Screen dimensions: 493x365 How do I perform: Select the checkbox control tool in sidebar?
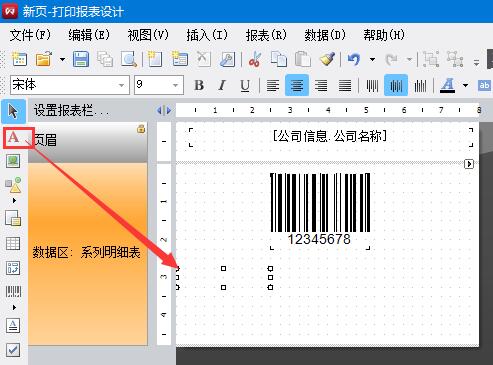[x=13, y=350]
